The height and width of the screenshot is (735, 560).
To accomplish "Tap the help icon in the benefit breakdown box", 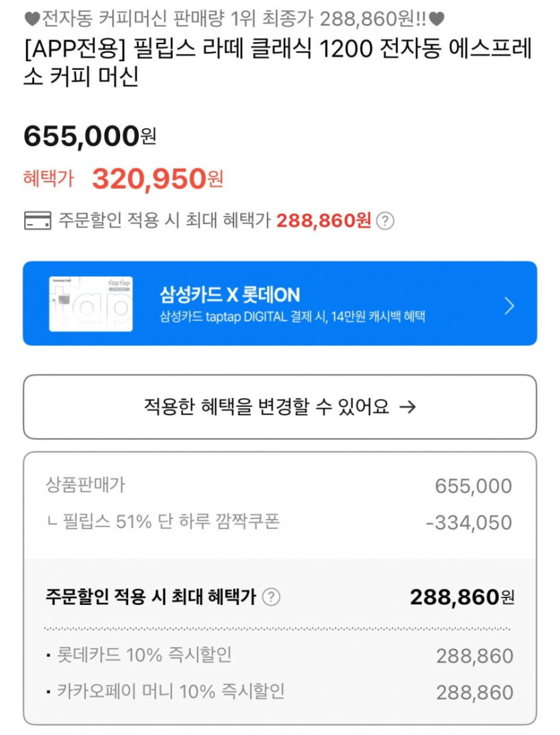I will pos(271,597).
